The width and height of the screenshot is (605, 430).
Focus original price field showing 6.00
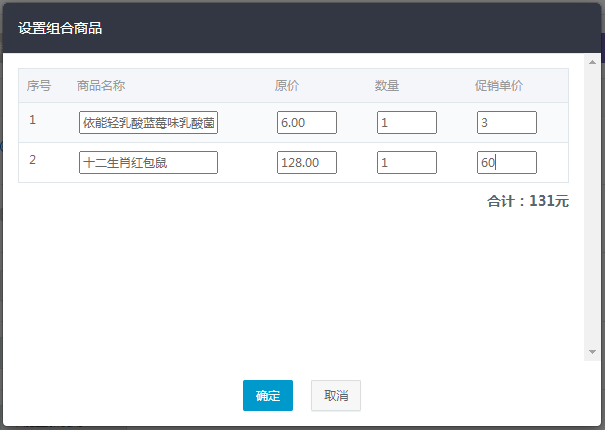[x=307, y=122]
